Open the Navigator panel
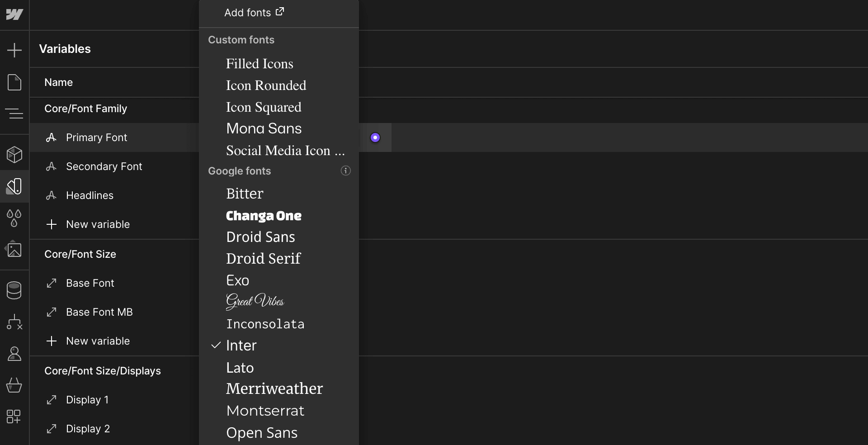Screen dimensions: 868x445 point(14,114)
